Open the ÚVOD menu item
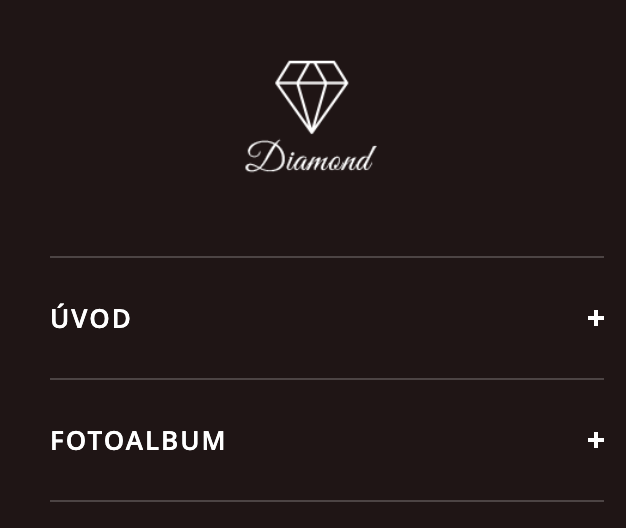This screenshot has height=528, width=626. (x=91, y=319)
